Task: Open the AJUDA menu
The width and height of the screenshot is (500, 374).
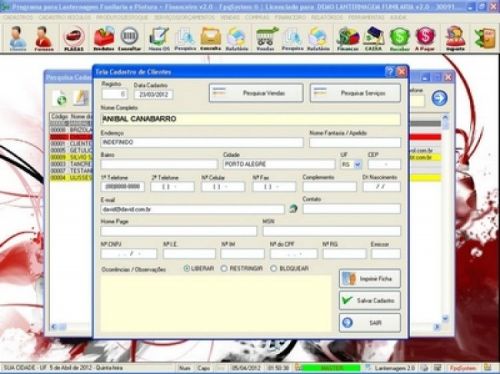Action: point(398,17)
